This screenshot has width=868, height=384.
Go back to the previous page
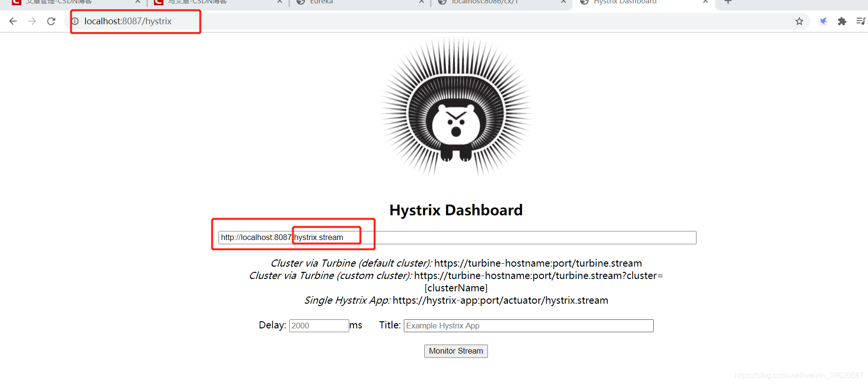click(x=13, y=21)
